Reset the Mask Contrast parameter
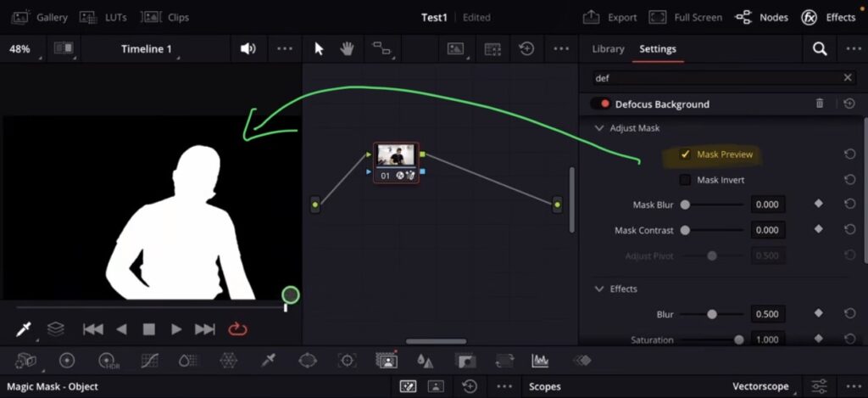Image resolution: width=868 pixels, height=398 pixels. tap(849, 229)
